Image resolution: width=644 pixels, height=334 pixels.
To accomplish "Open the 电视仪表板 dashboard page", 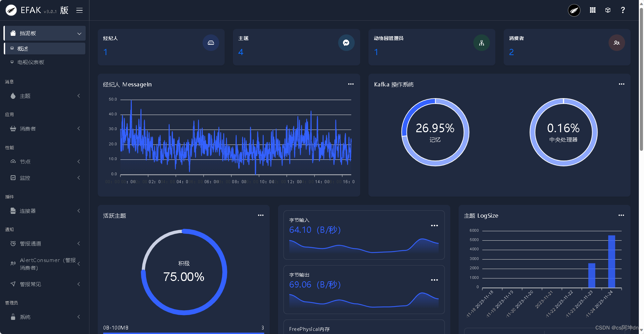I will click(x=44, y=62).
